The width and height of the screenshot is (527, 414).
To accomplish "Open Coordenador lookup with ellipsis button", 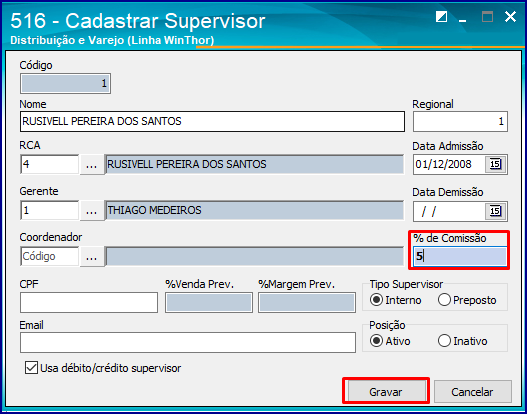I will click(x=91, y=257).
